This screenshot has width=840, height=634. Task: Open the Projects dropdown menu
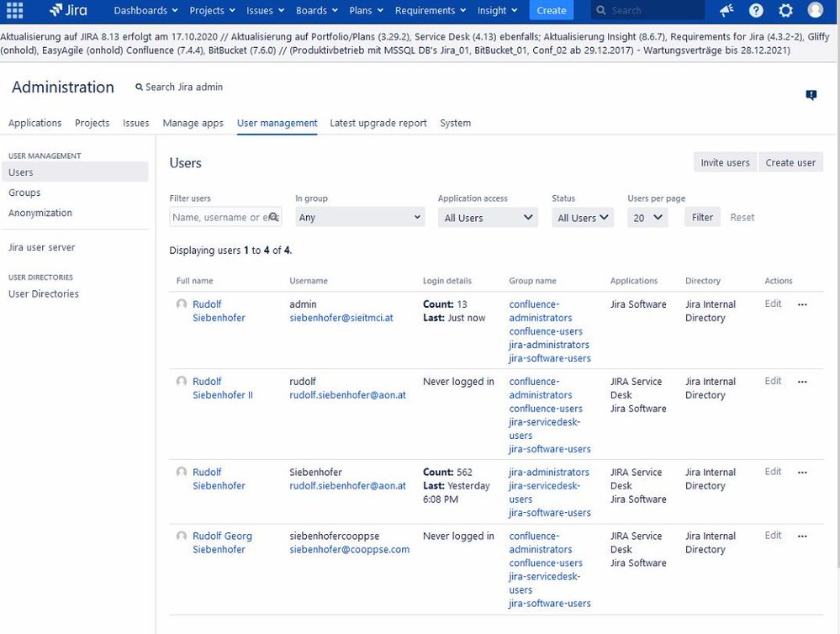coord(212,10)
